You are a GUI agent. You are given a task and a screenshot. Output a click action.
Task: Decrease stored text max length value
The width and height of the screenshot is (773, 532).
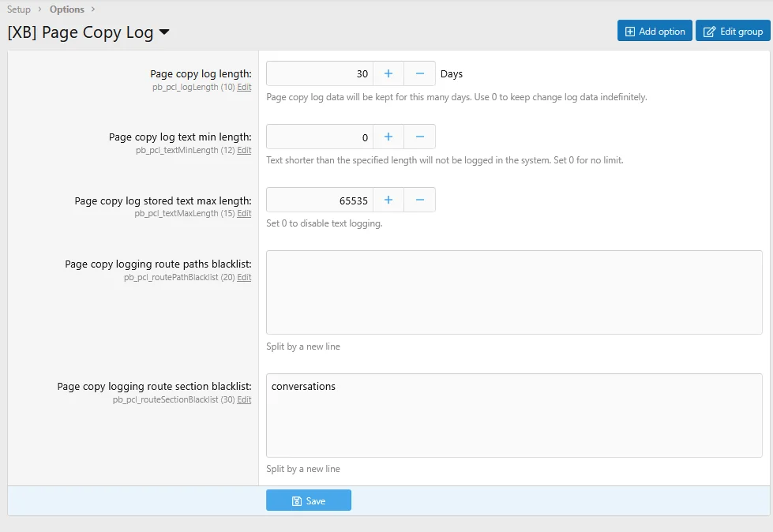coord(419,200)
